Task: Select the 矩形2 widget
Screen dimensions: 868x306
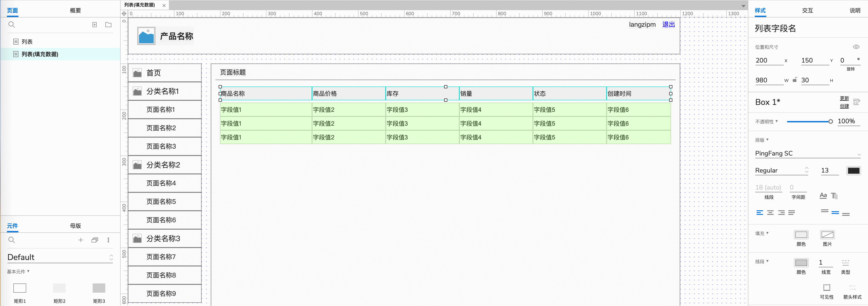Action: pyautogui.click(x=59, y=288)
